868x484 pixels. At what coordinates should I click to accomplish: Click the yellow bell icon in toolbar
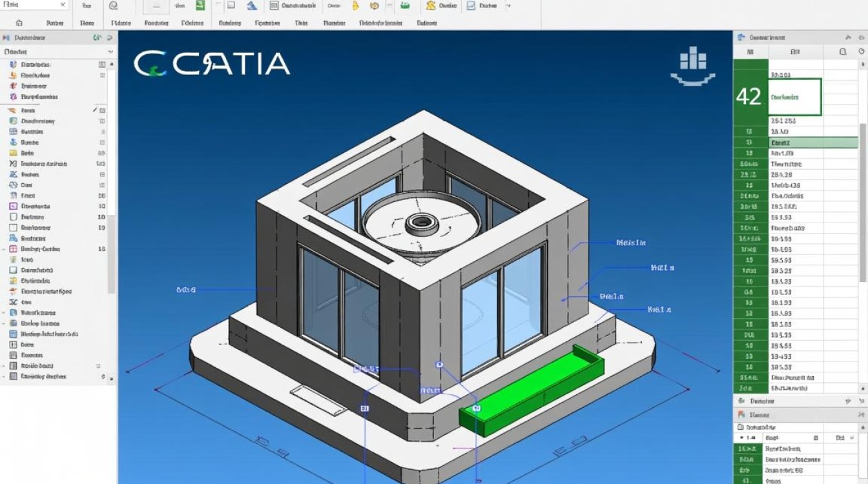[355, 6]
